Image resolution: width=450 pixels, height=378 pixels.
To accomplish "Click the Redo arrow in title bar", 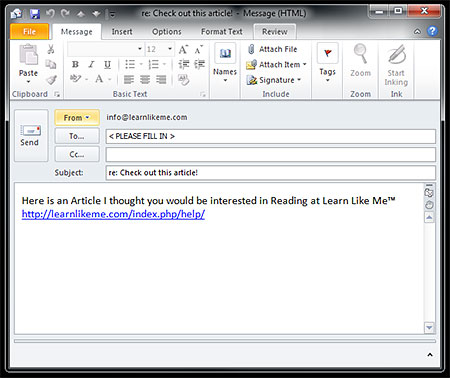I will (x=66, y=13).
